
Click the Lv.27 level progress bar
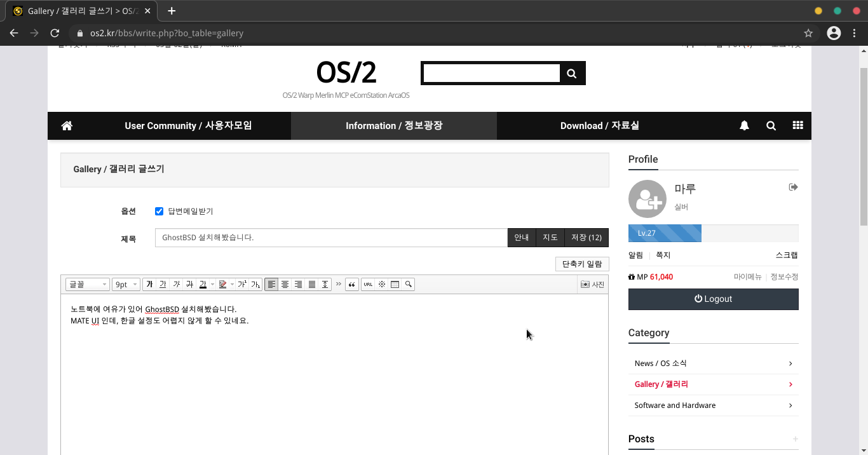tap(713, 233)
